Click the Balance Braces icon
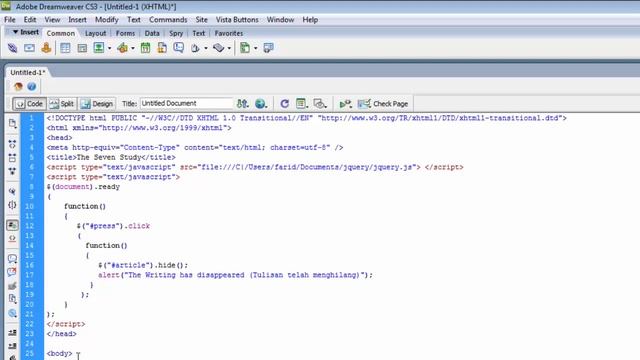 coord(12,205)
